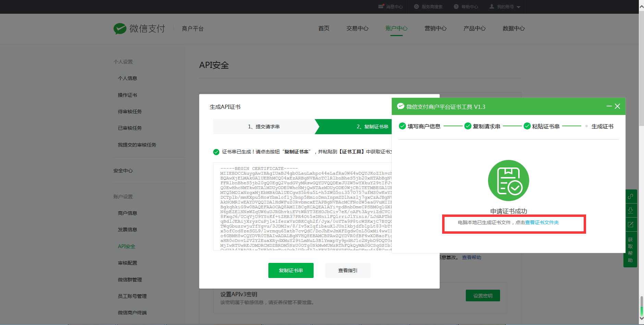This screenshot has width=644, height=325.
Task: Expand 我的账号 account dropdown
Action: [x=505, y=7]
